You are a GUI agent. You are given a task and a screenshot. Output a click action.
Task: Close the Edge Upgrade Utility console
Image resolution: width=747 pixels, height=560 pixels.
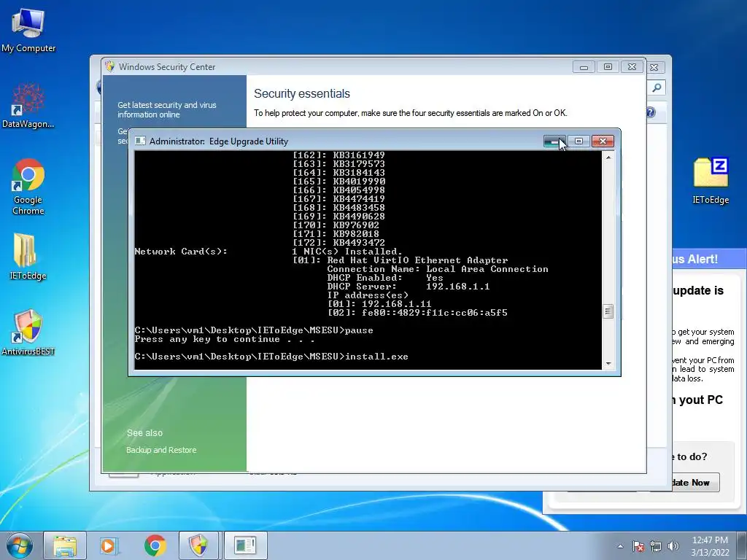coord(603,141)
